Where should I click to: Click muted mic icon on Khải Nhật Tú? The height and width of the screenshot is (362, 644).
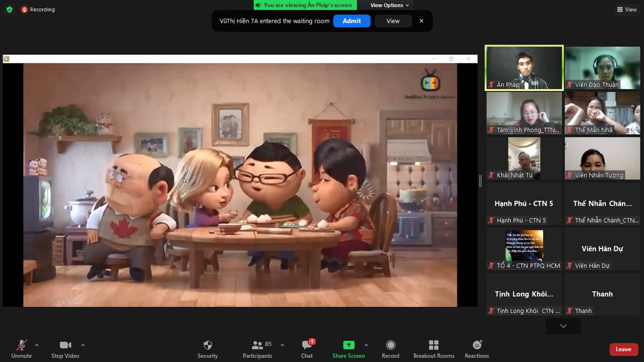(492, 175)
